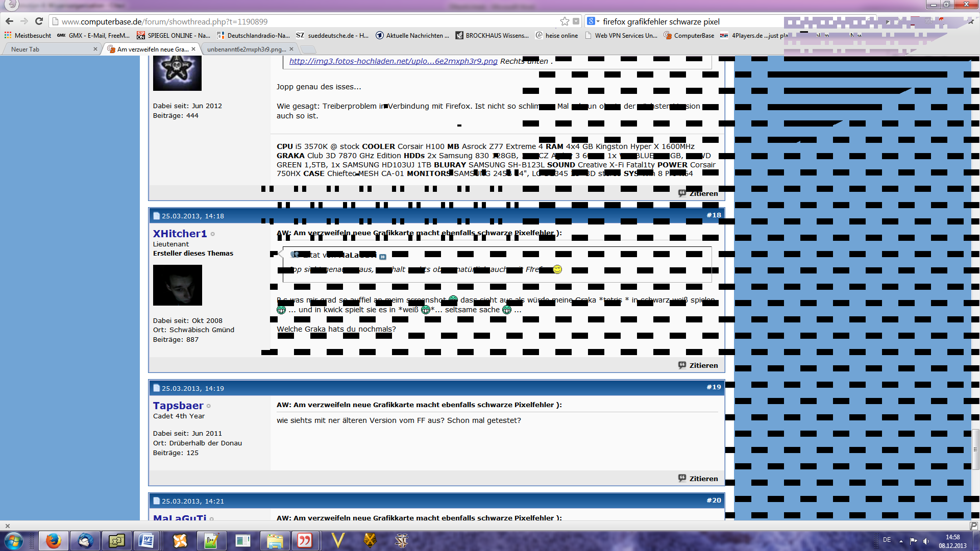980x551 pixels.
Task: Open XHitcher1's user profile link
Action: (x=180, y=234)
